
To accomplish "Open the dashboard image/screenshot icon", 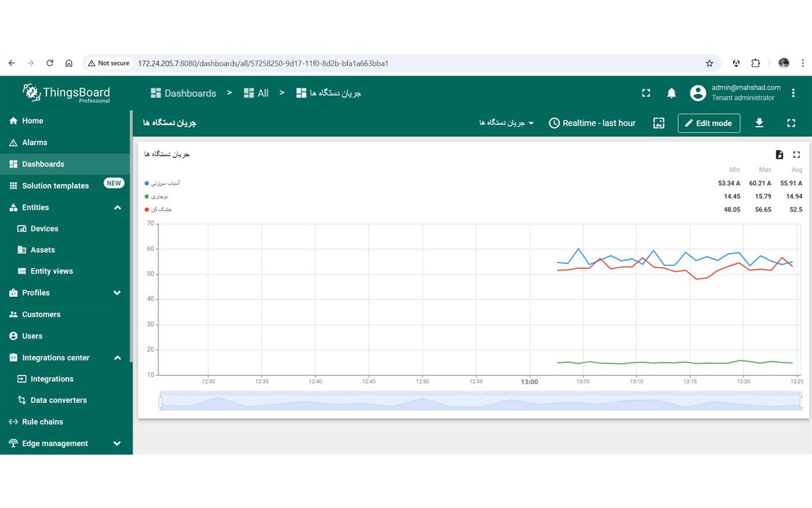I will (659, 123).
